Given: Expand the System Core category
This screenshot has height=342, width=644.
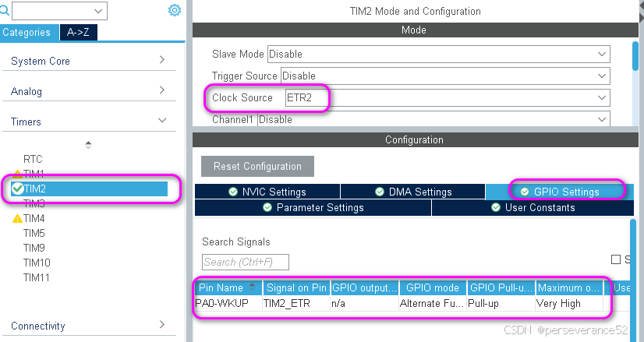Looking at the screenshot, I should [x=88, y=61].
